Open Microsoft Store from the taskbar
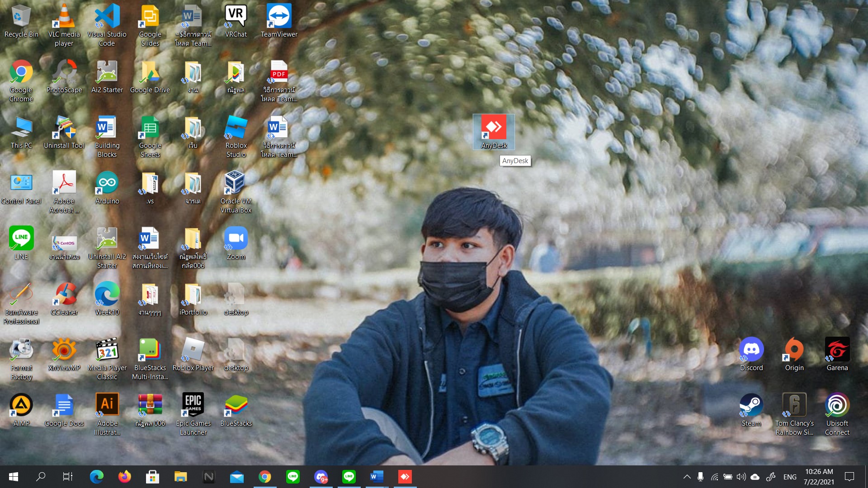 (152, 477)
